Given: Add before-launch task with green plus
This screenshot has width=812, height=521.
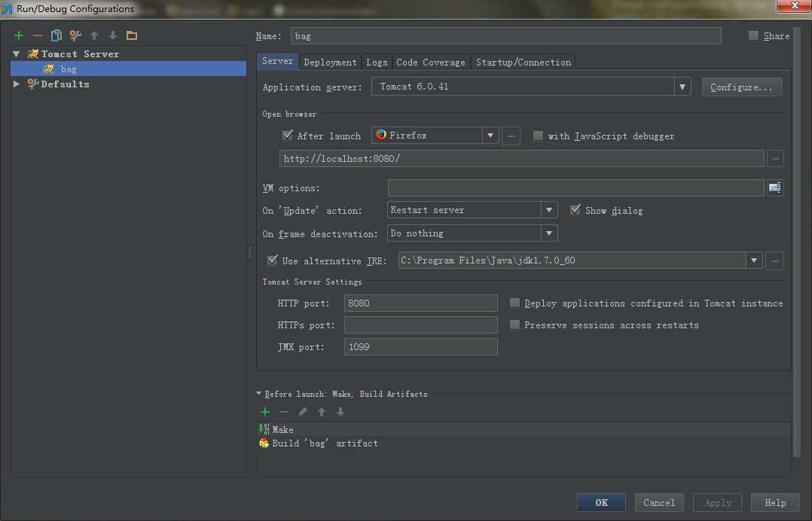Looking at the screenshot, I should coord(265,412).
